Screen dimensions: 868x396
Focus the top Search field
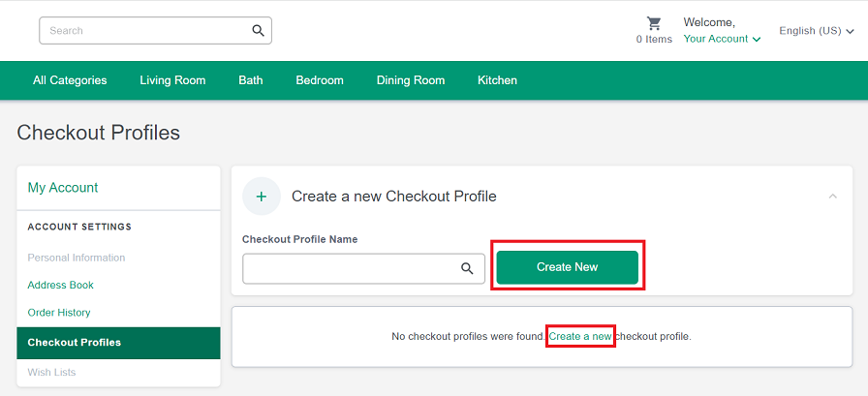point(145,30)
